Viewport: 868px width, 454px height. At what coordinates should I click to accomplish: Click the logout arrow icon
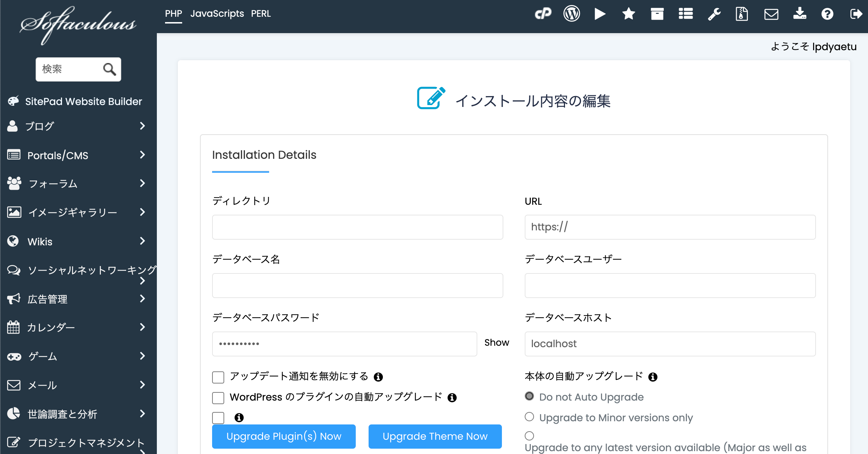tap(856, 14)
